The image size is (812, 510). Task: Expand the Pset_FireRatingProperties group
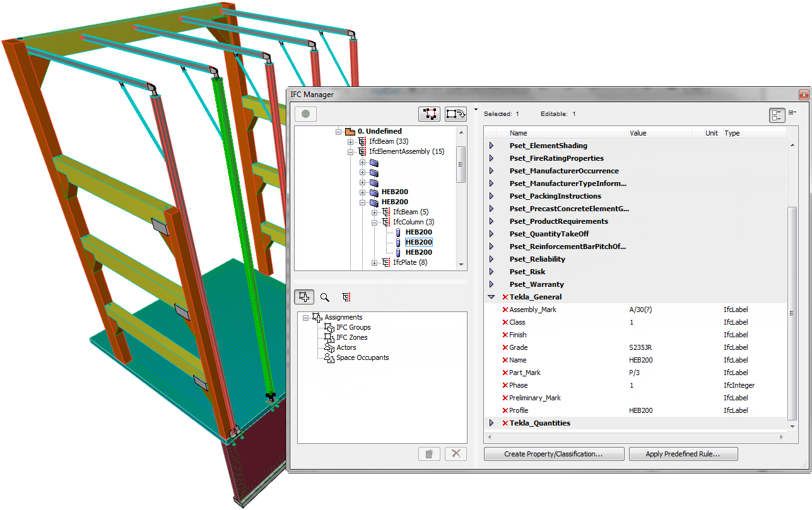(x=491, y=158)
